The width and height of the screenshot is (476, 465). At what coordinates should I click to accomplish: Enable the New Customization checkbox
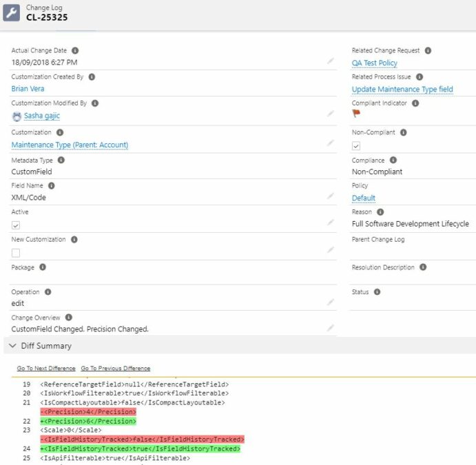coord(16,253)
